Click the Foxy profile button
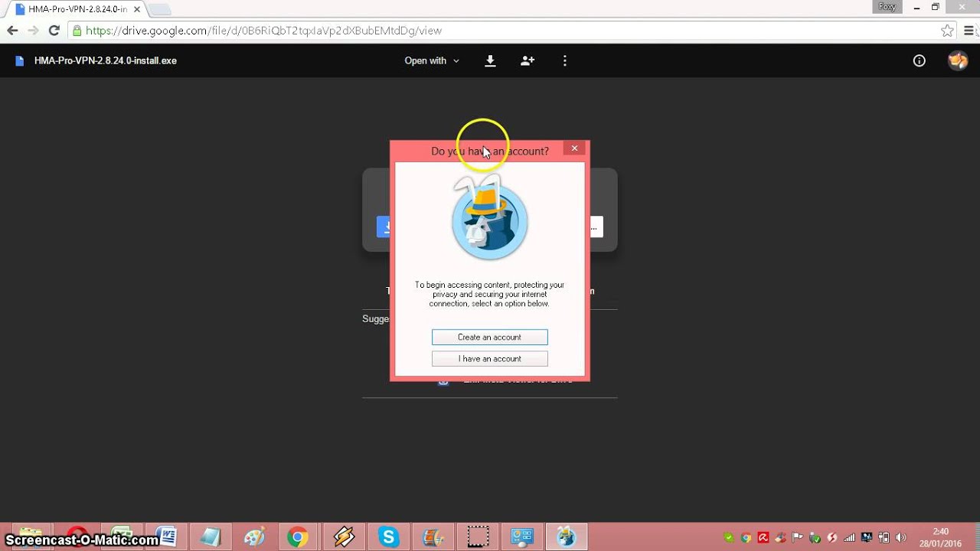 pyautogui.click(x=887, y=7)
